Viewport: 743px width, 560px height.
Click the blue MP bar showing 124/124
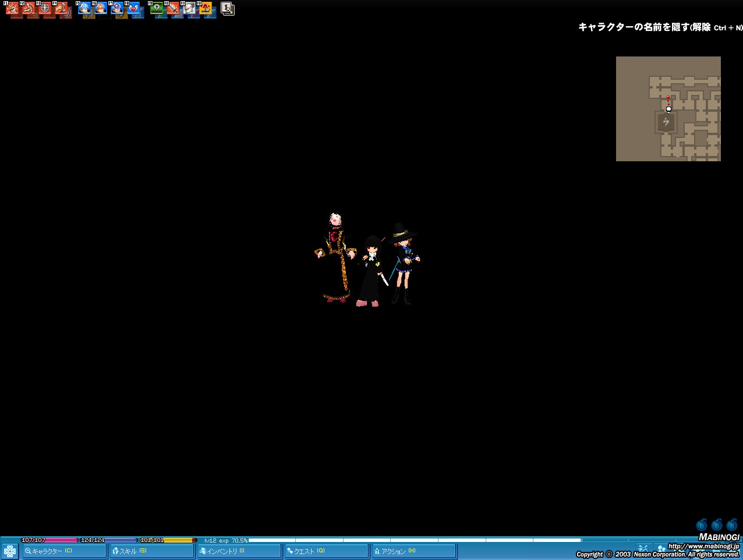click(109, 540)
